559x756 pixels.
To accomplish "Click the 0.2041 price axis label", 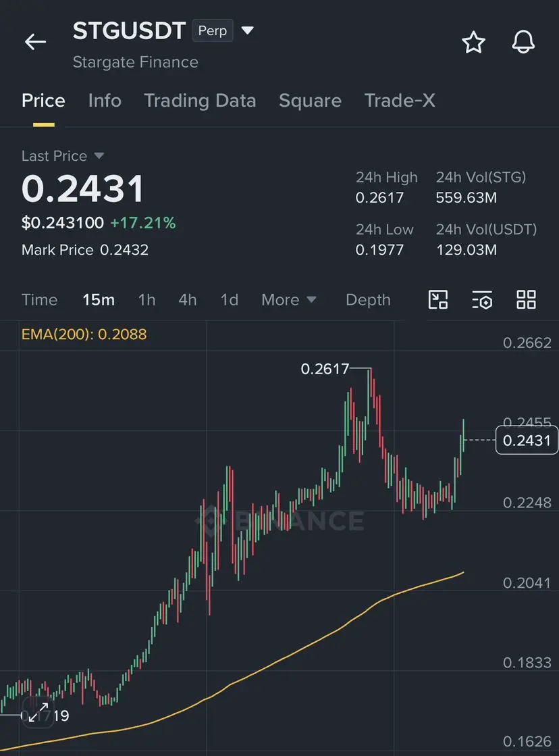I will (x=527, y=583).
